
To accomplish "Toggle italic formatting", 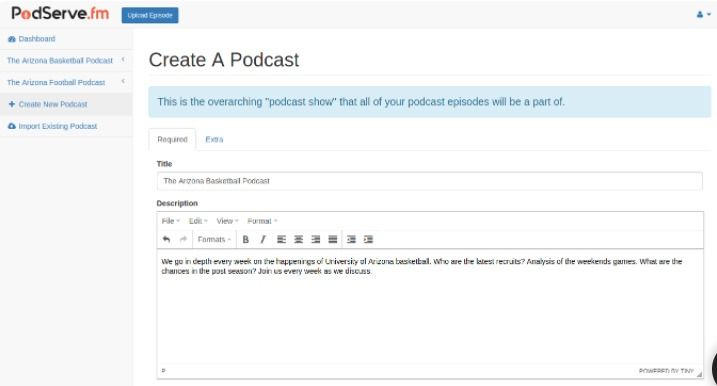I will pyautogui.click(x=263, y=239).
